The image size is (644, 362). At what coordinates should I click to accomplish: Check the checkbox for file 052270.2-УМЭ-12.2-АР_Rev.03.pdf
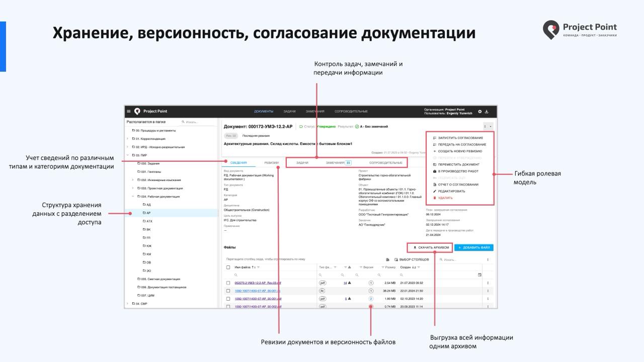point(227,282)
